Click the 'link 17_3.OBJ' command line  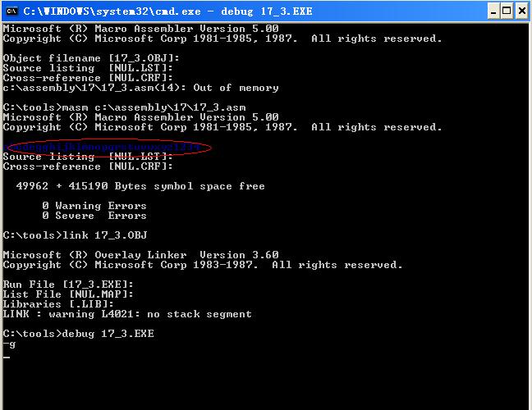click(76, 235)
